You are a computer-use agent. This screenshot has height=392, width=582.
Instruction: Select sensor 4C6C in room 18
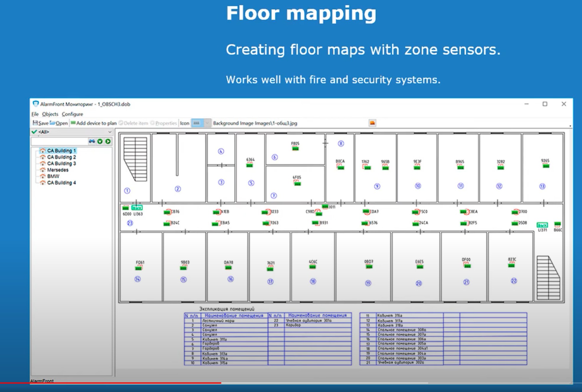pyautogui.click(x=313, y=267)
